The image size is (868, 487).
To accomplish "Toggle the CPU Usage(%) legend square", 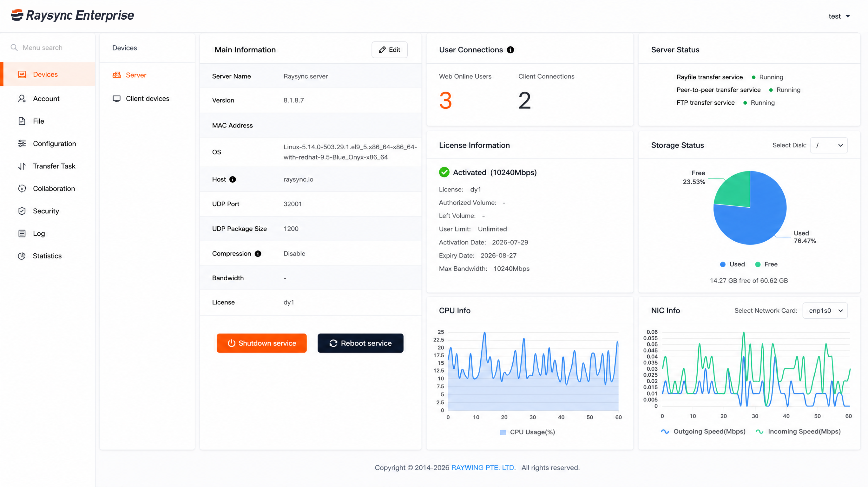I will 503,432.
